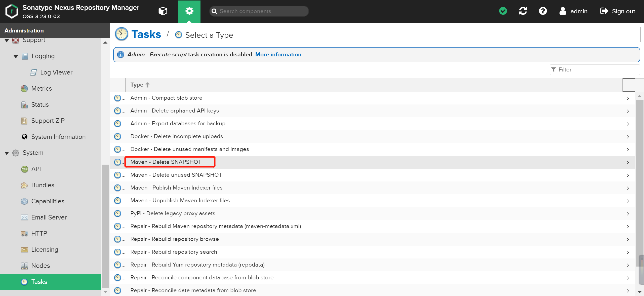
Task: Select Docker - Delete incomplete uploads type
Action: [176, 136]
